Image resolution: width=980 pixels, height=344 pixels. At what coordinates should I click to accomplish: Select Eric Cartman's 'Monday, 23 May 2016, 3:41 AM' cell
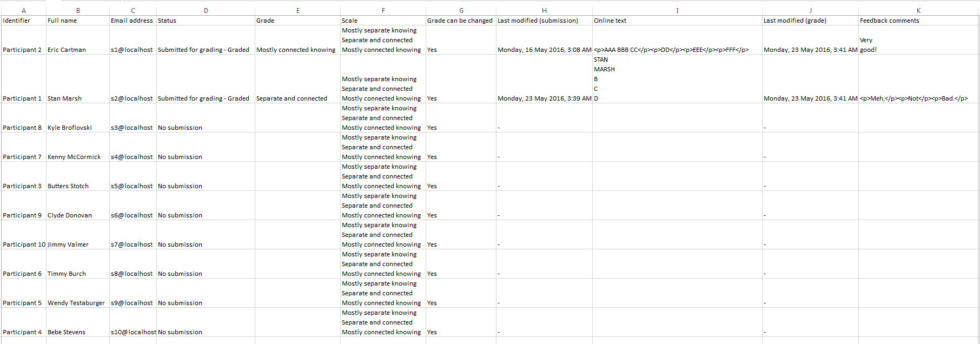[810, 40]
